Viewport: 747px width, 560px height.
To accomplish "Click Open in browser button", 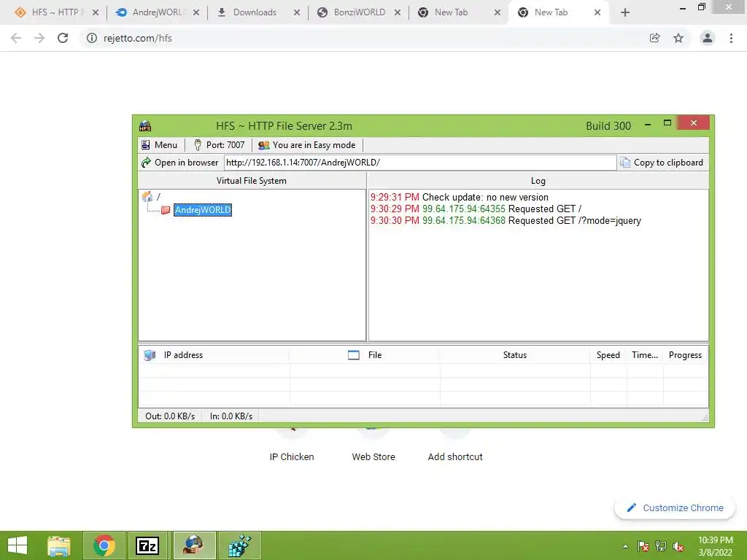I will (180, 163).
